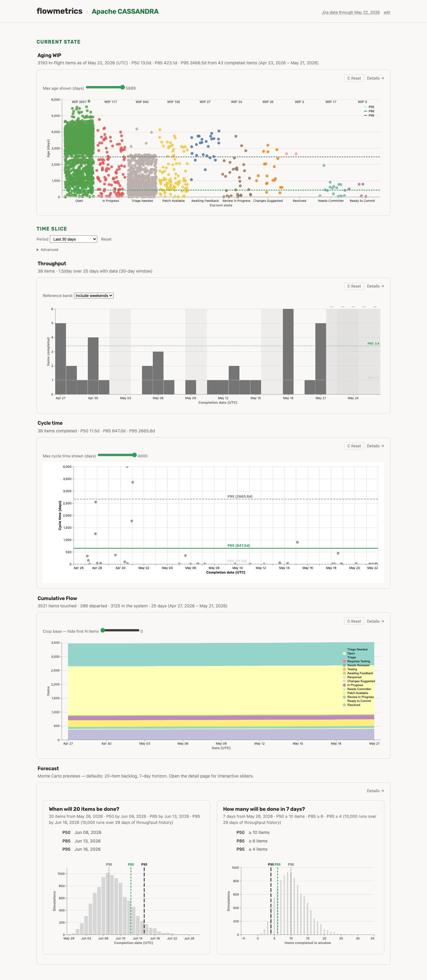
Task: Click the P85 (647.0d) line label
Action: coord(239,545)
